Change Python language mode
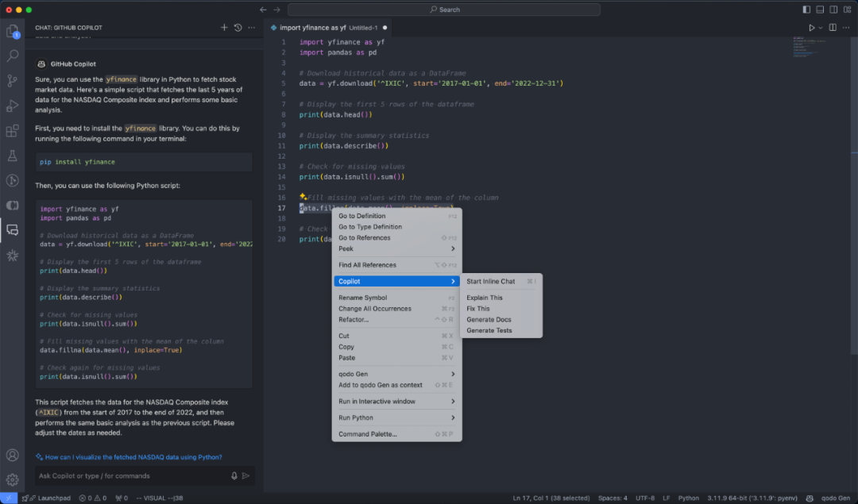 click(x=688, y=498)
